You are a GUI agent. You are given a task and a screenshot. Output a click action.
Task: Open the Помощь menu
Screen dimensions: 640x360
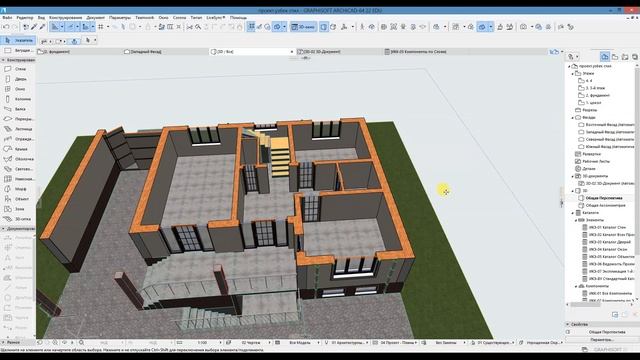click(x=238, y=18)
